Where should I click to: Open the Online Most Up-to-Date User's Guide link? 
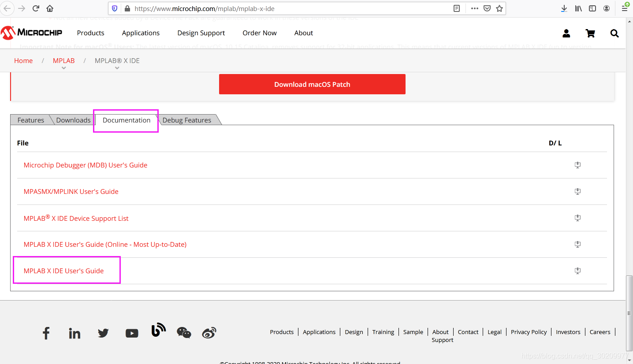click(x=105, y=244)
